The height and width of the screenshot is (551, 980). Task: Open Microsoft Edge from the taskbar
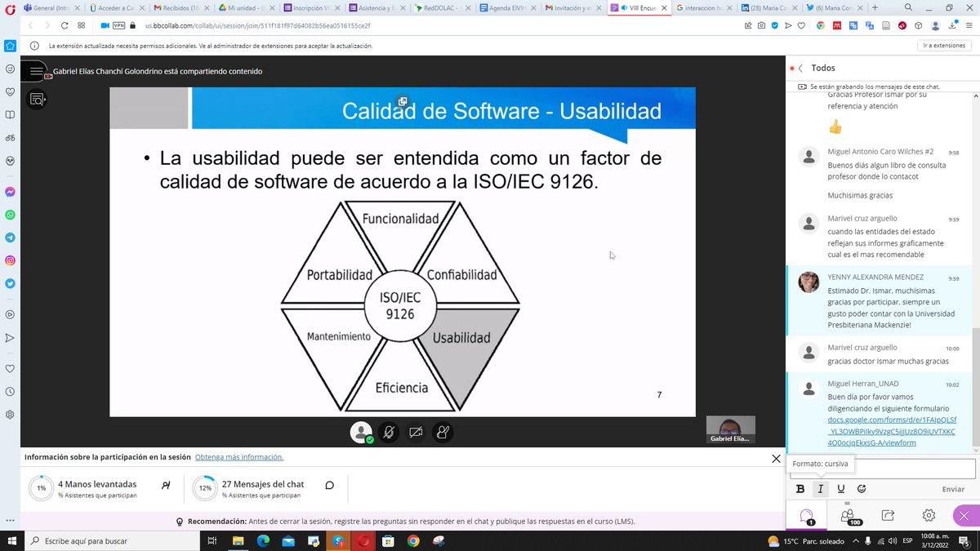tap(263, 540)
